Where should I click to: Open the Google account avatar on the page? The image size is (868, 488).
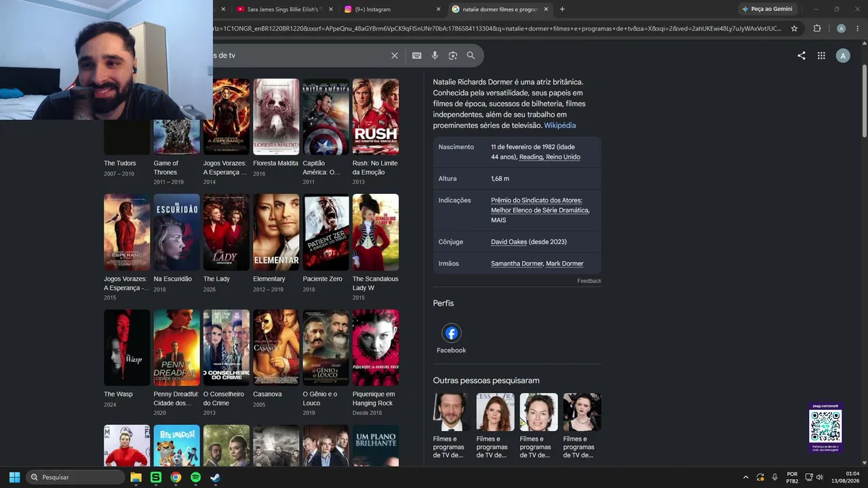(843, 56)
